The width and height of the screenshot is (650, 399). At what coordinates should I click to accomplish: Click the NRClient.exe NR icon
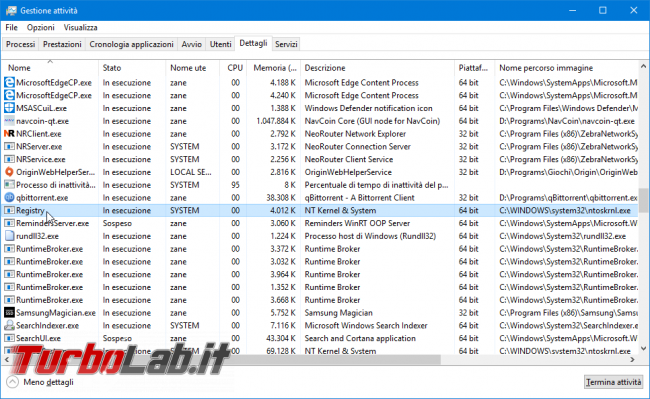coord(9,134)
